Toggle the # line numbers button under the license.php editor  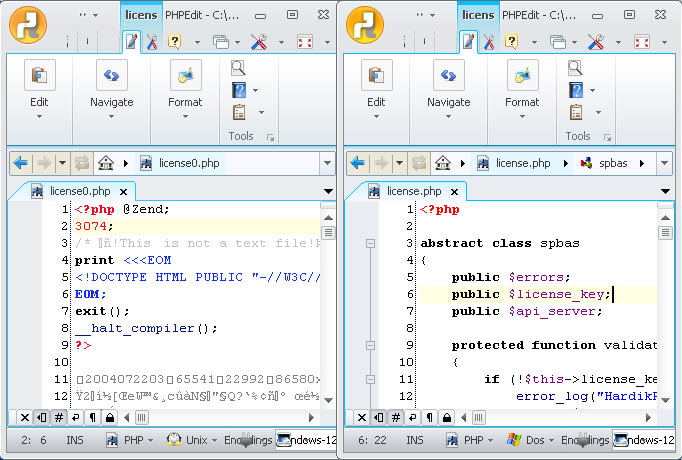(x=396, y=418)
